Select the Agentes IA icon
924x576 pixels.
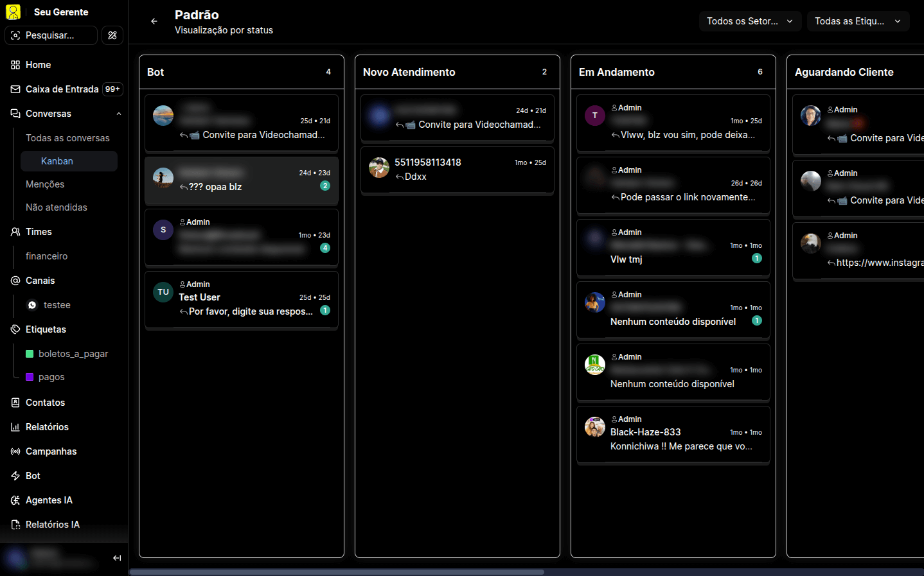[x=14, y=500]
